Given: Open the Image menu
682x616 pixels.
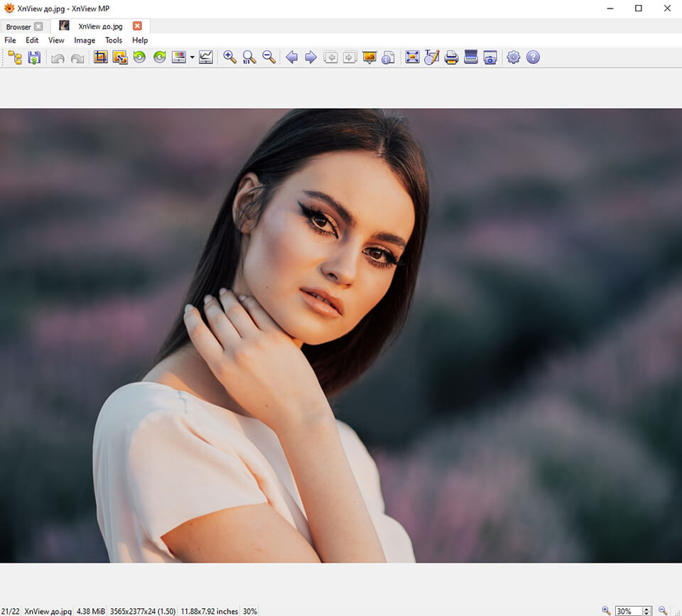Looking at the screenshot, I should [85, 40].
